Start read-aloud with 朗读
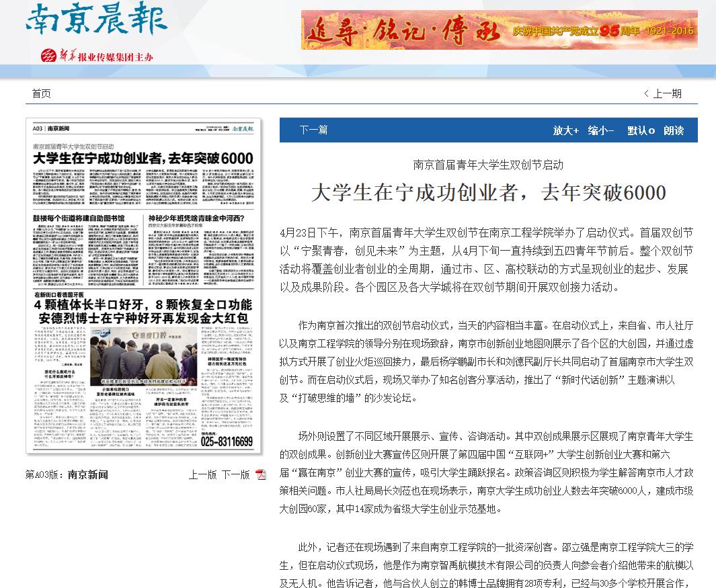Screen dimensions: 716x588 (x=674, y=130)
